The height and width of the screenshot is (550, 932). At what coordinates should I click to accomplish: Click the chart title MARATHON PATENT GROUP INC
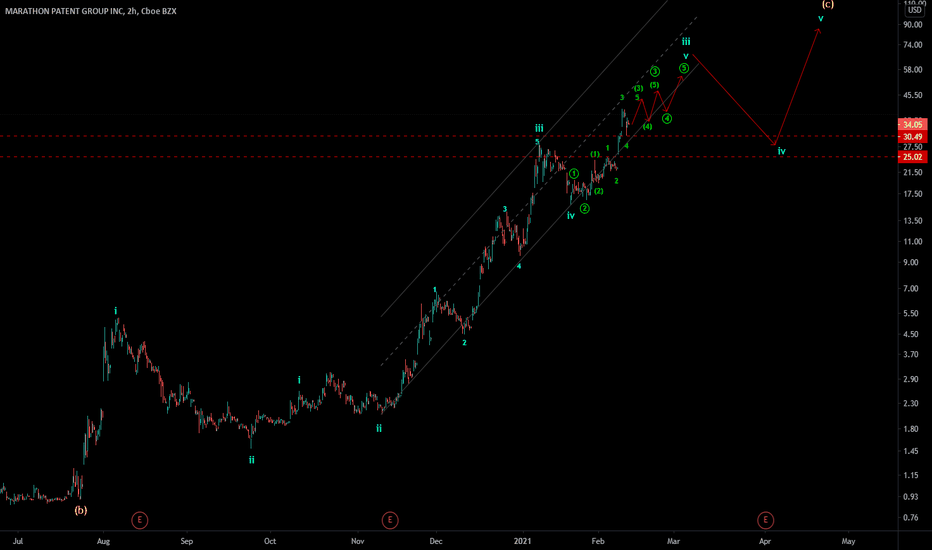[x=64, y=11]
